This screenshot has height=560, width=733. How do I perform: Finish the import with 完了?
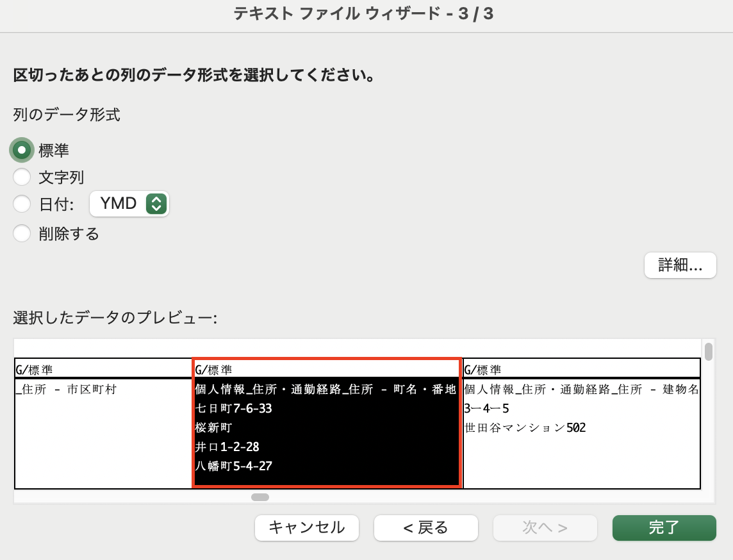click(x=664, y=527)
